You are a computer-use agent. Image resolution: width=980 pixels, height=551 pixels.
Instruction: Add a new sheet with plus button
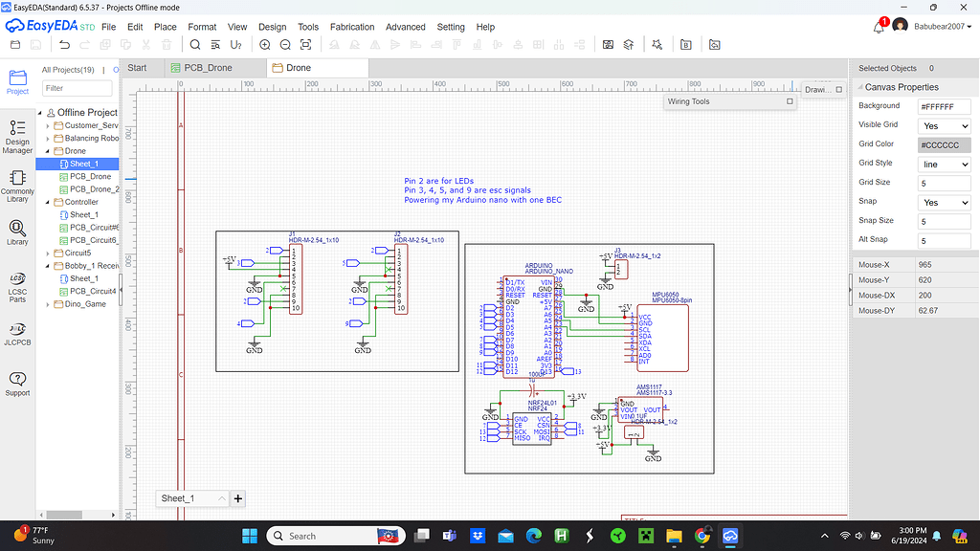[x=238, y=498]
